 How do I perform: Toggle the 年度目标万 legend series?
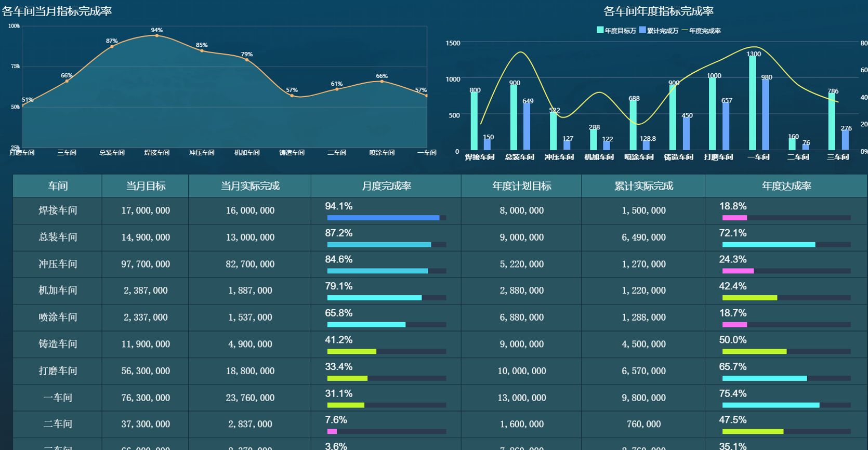click(616, 31)
